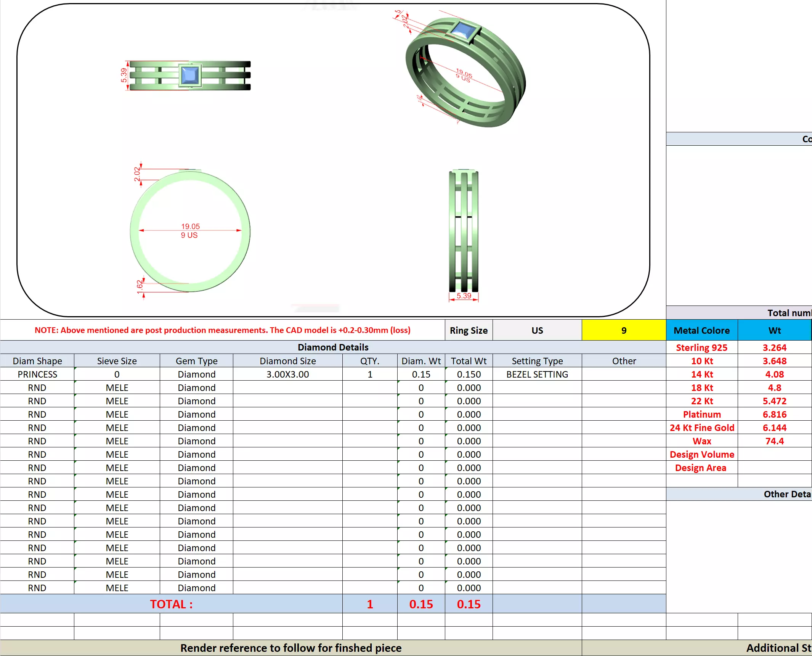Select the Platinum weight value 6.816
812x656 pixels.
pos(774,414)
